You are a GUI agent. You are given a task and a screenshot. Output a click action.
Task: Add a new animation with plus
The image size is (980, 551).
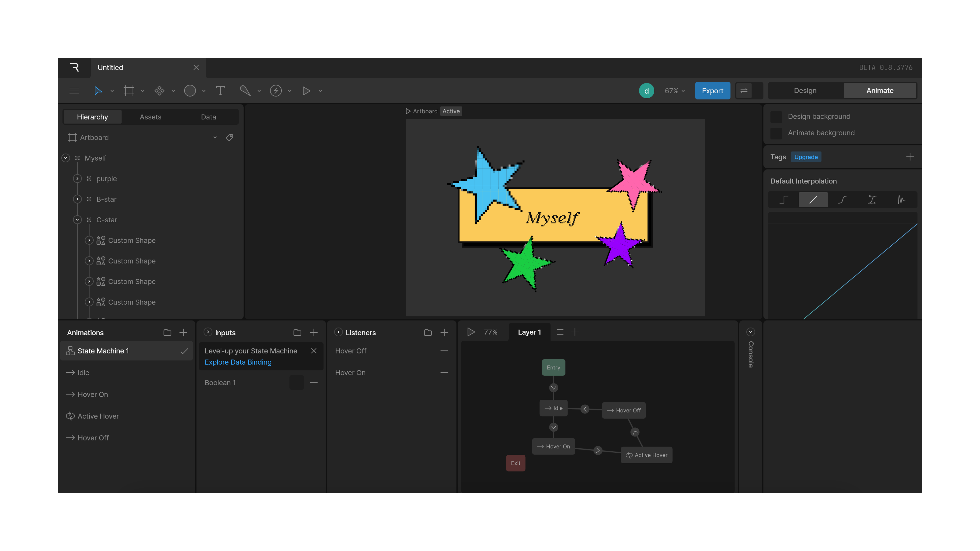coord(183,333)
